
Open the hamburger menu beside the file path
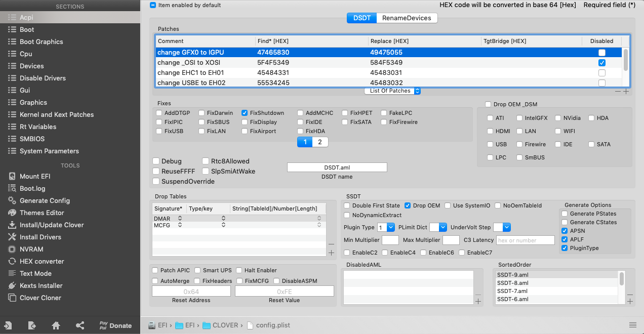click(x=632, y=325)
